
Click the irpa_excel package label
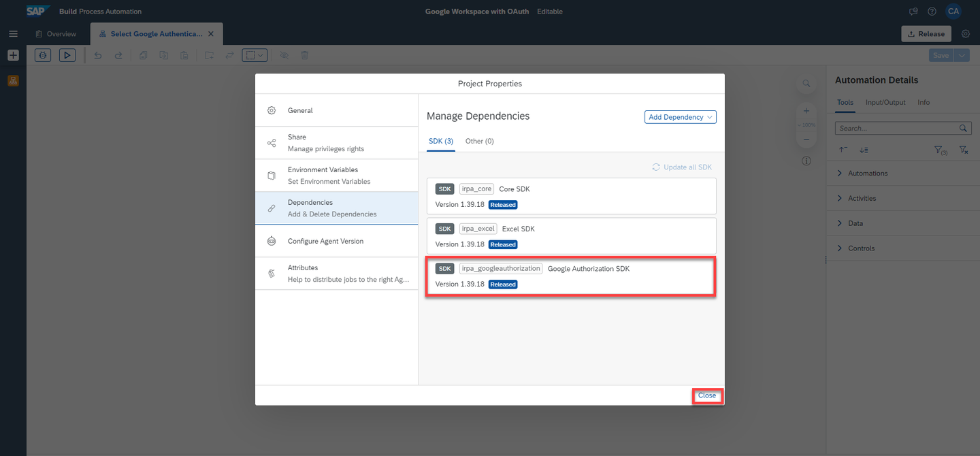[478, 229]
